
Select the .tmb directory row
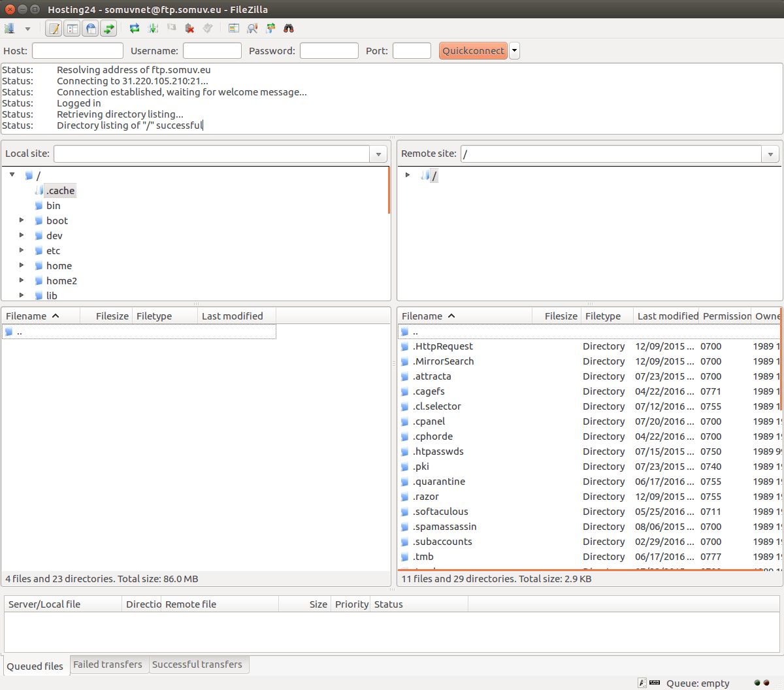(x=589, y=557)
